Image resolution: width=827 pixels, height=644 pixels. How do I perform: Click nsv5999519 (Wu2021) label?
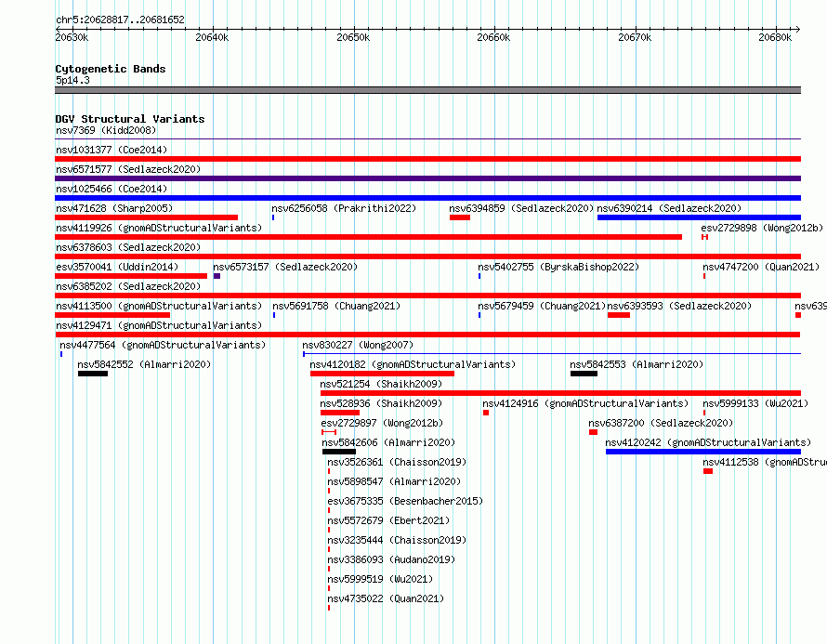click(380, 579)
